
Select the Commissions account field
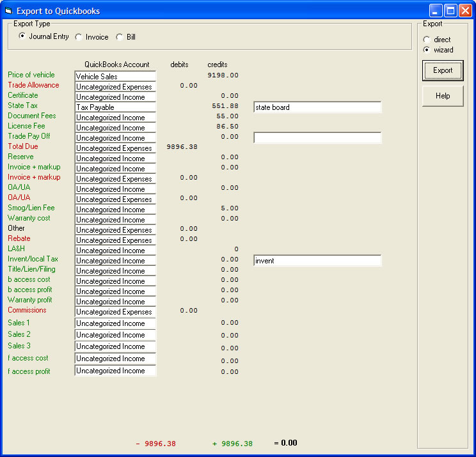pos(115,312)
